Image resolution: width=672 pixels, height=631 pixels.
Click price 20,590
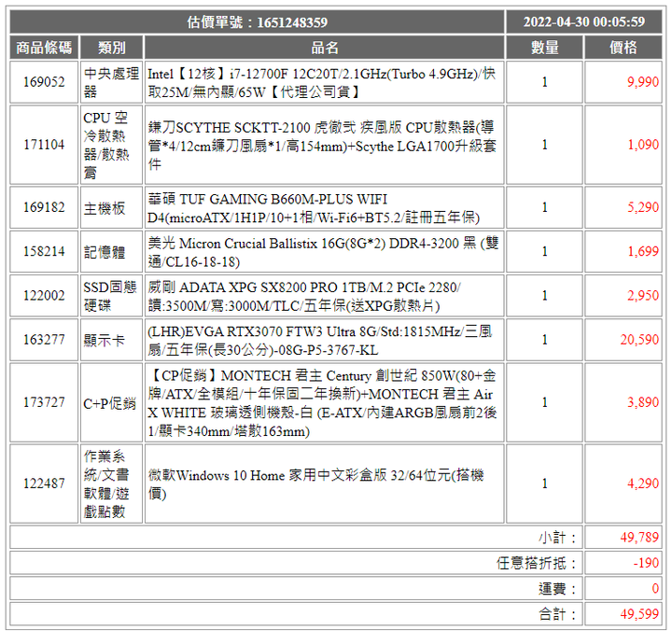(x=639, y=340)
